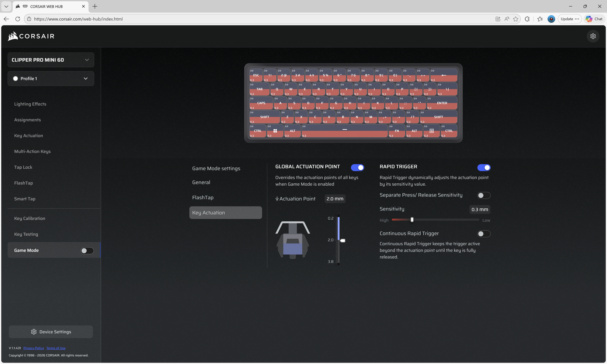
Task: Click the Corsair sails logo
Action: 13,36
